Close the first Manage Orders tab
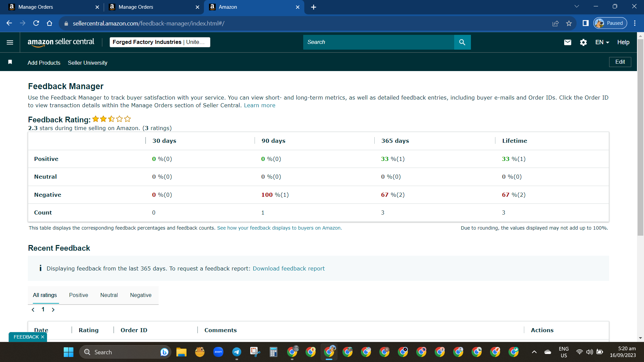This screenshot has height=362, width=644. point(97,7)
